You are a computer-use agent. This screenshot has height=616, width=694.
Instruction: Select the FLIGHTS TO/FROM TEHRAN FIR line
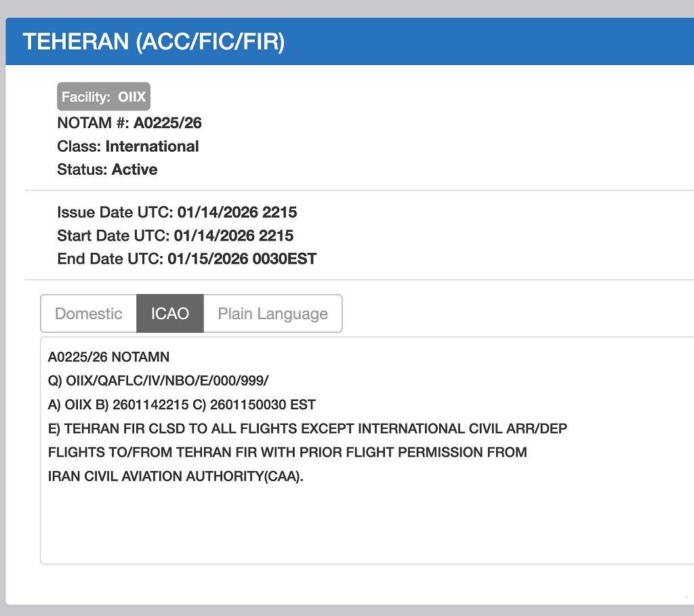pyautogui.click(x=287, y=452)
